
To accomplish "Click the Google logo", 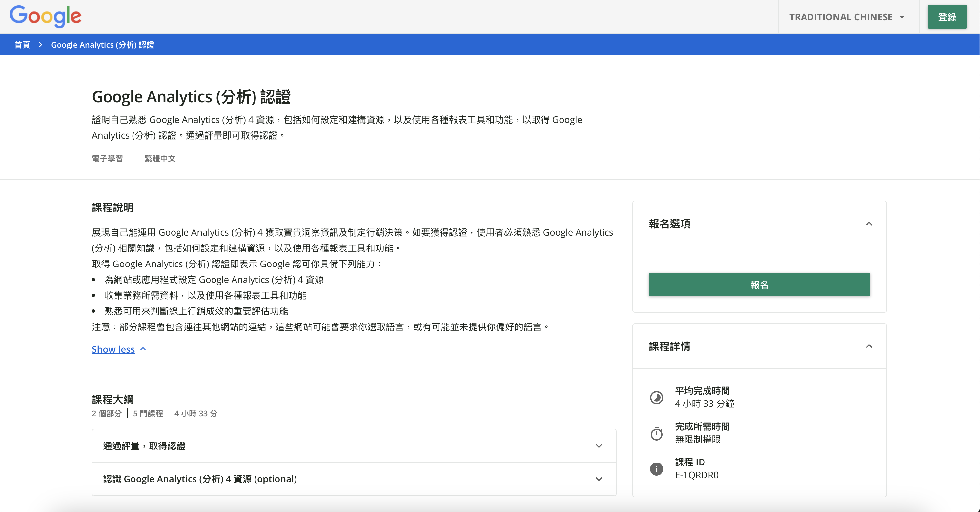I will pyautogui.click(x=45, y=16).
